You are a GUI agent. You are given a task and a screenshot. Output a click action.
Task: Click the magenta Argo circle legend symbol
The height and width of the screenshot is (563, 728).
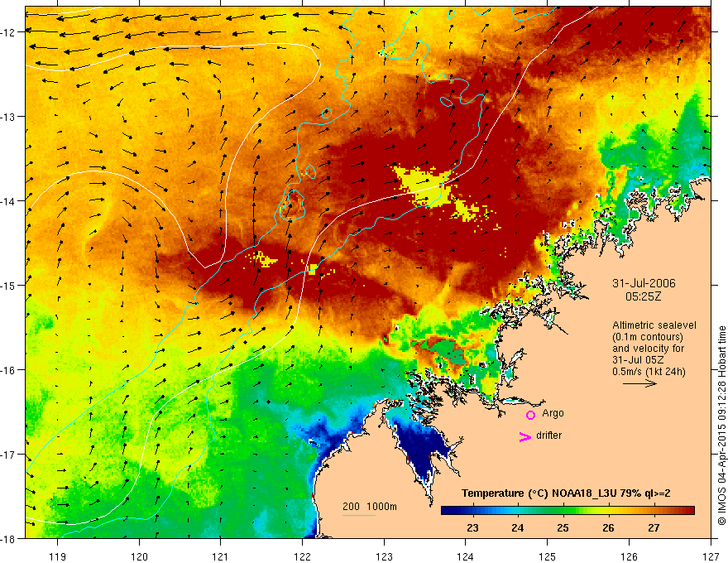coord(530,415)
